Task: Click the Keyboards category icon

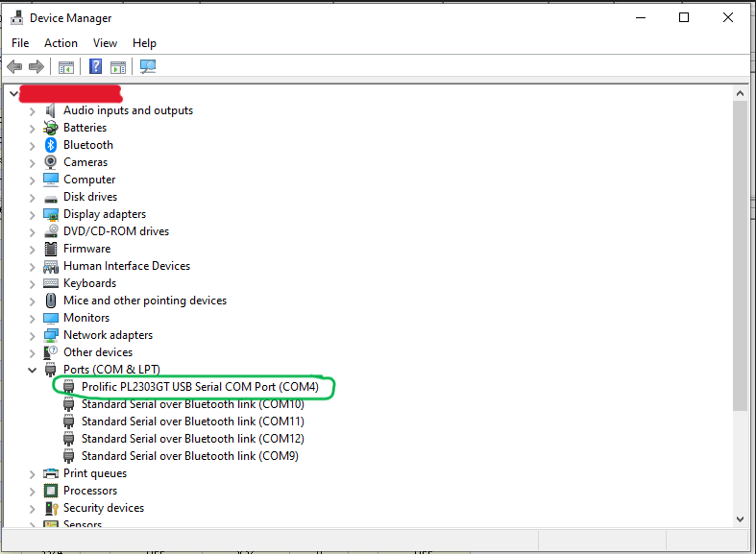Action: click(x=51, y=283)
